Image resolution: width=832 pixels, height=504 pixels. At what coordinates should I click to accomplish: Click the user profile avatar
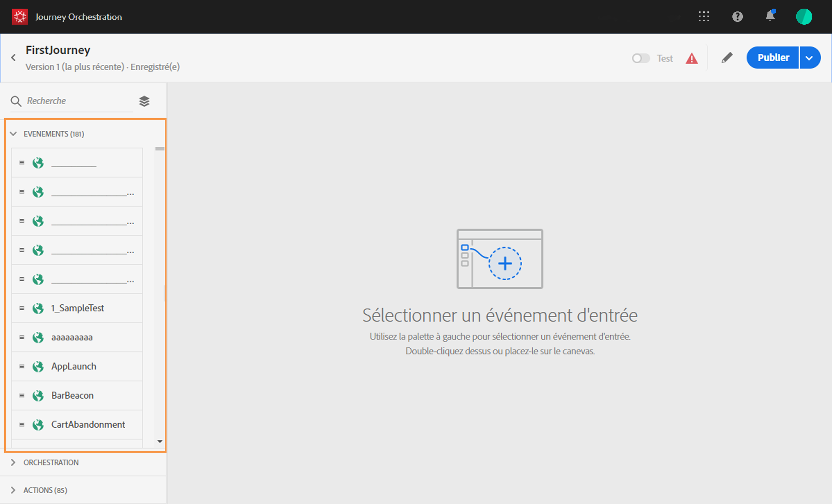[804, 17]
